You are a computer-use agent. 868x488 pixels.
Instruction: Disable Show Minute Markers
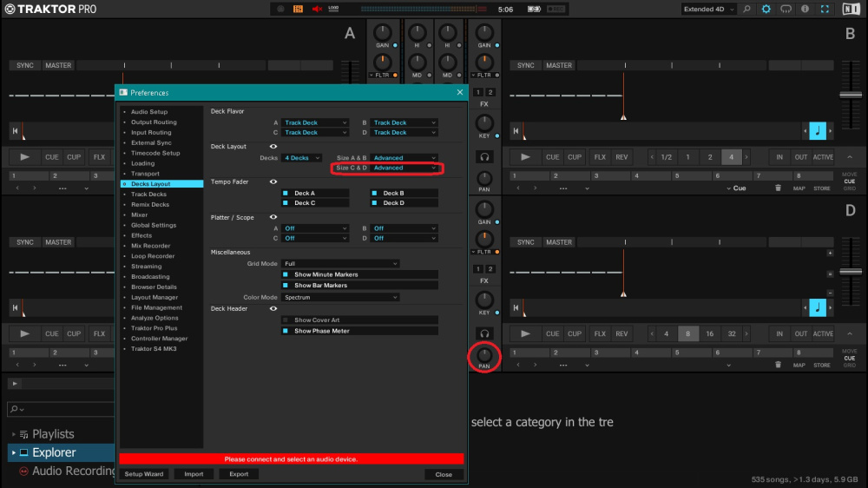coord(285,274)
